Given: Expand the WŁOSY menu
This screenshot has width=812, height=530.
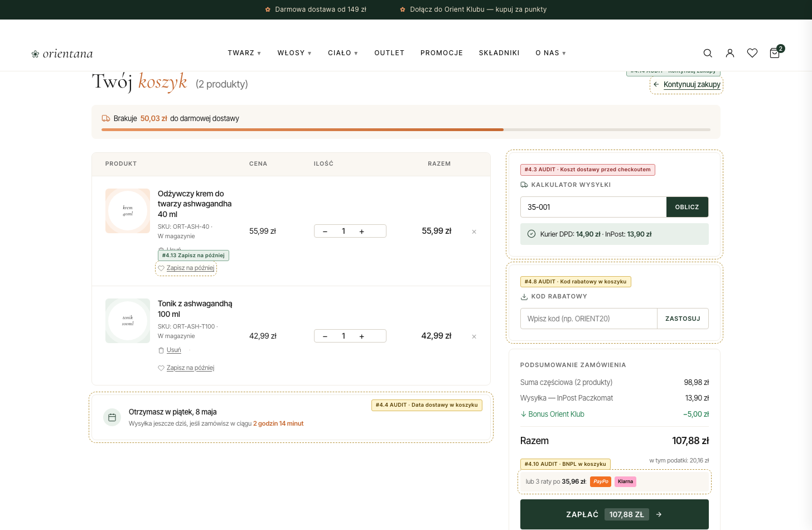Looking at the screenshot, I should 294,53.
